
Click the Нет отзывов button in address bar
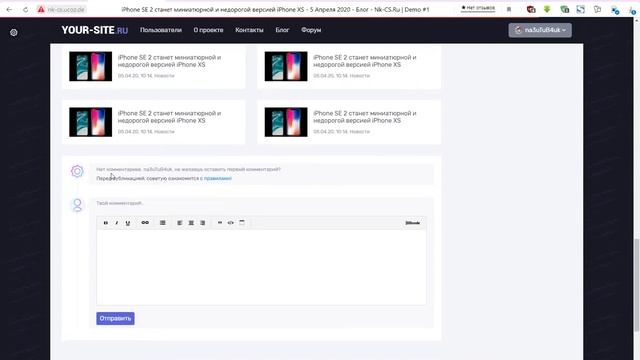coord(478,8)
